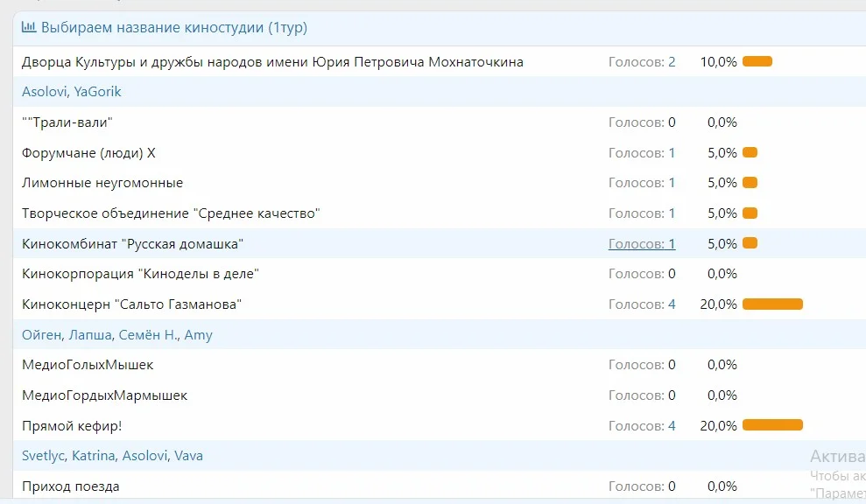Click the 20% progress bar for Сальто Газманова
Image resolution: width=866 pixels, height=504 pixels.
click(772, 304)
